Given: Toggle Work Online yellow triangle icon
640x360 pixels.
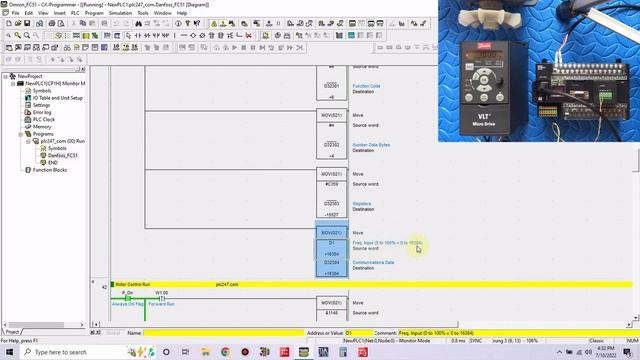Looking at the screenshot, I should pyautogui.click(x=213, y=24).
